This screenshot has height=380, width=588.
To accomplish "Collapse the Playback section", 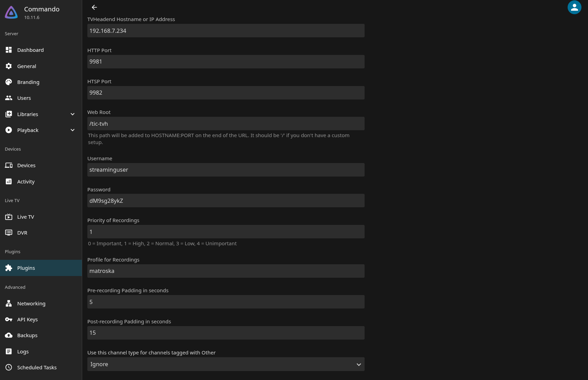I will point(73,130).
